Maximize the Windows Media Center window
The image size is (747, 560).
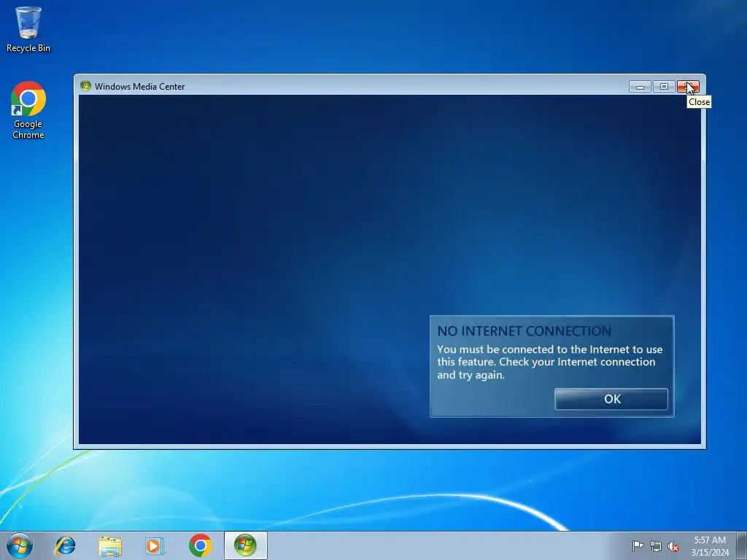664,87
